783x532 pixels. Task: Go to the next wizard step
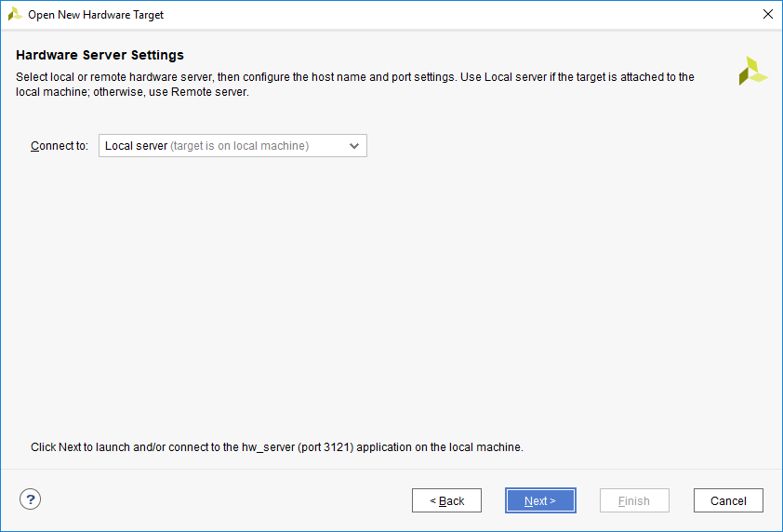(540, 500)
